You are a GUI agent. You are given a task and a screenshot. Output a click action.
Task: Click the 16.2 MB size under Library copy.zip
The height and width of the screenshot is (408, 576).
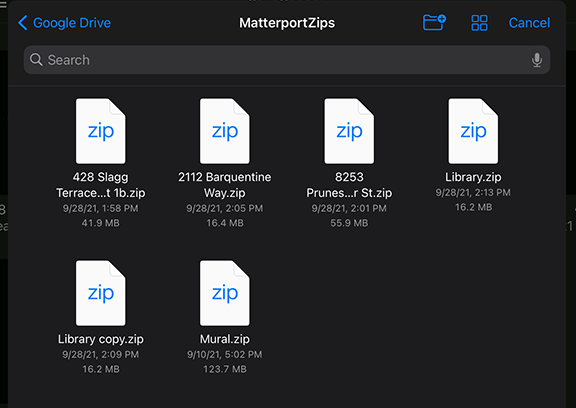pyautogui.click(x=101, y=369)
